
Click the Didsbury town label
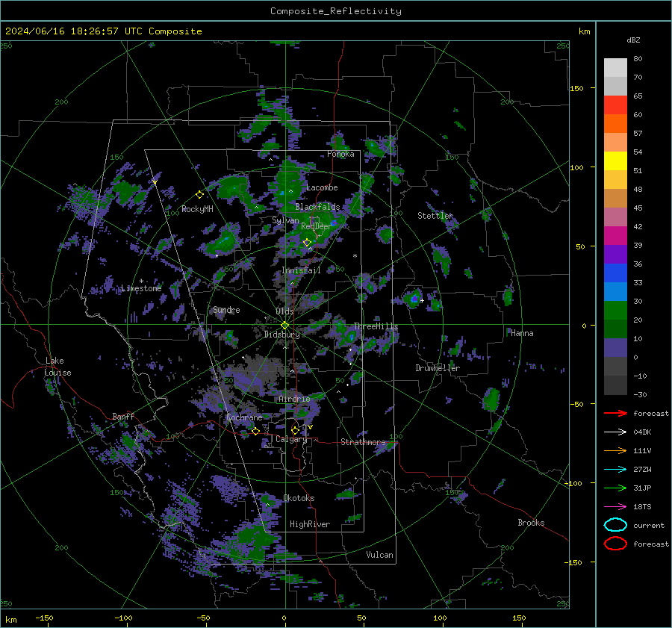click(x=281, y=335)
